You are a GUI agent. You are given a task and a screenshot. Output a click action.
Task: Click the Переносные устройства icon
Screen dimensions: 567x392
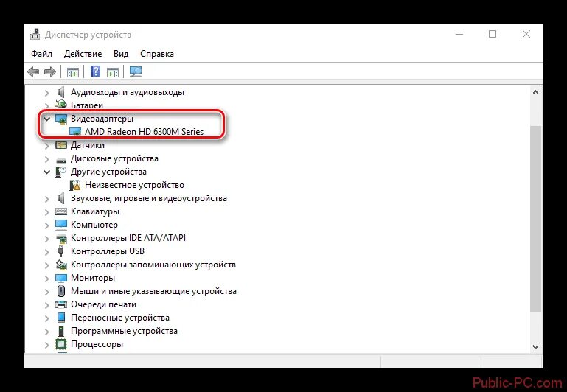(61, 318)
